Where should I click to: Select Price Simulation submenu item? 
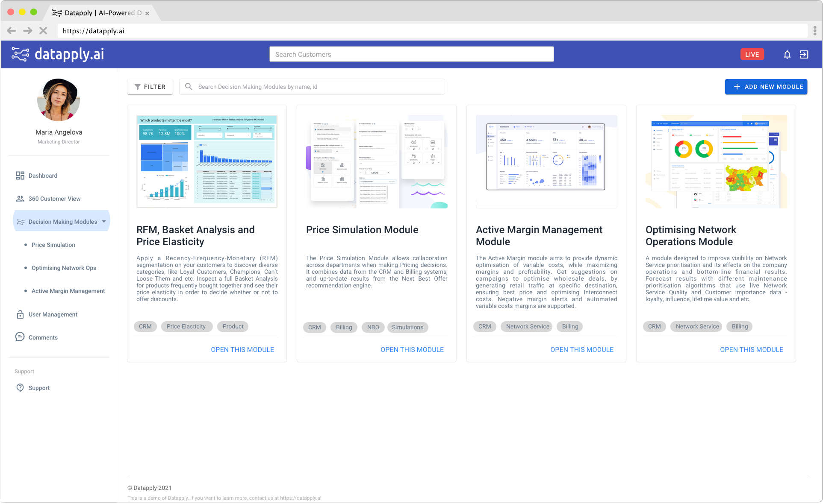[53, 245]
